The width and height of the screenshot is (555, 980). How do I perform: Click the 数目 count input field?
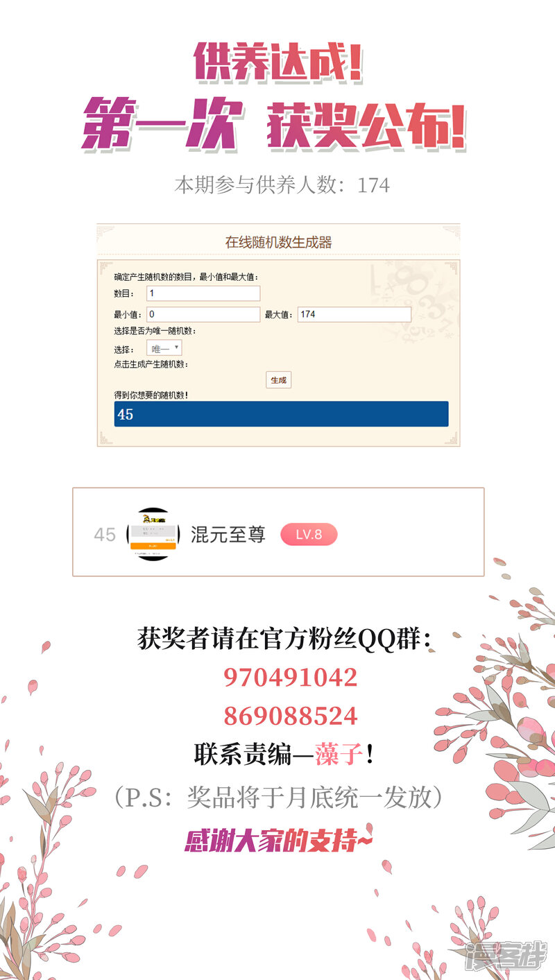[x=203, y=293]
